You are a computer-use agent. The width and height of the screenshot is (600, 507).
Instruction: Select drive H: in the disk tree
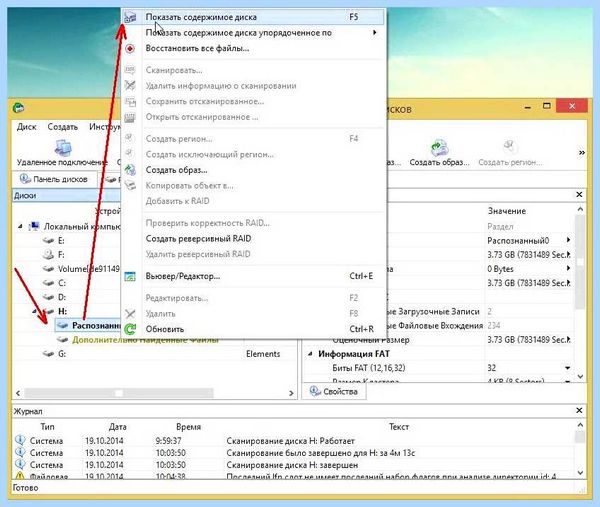coord(62,311)
